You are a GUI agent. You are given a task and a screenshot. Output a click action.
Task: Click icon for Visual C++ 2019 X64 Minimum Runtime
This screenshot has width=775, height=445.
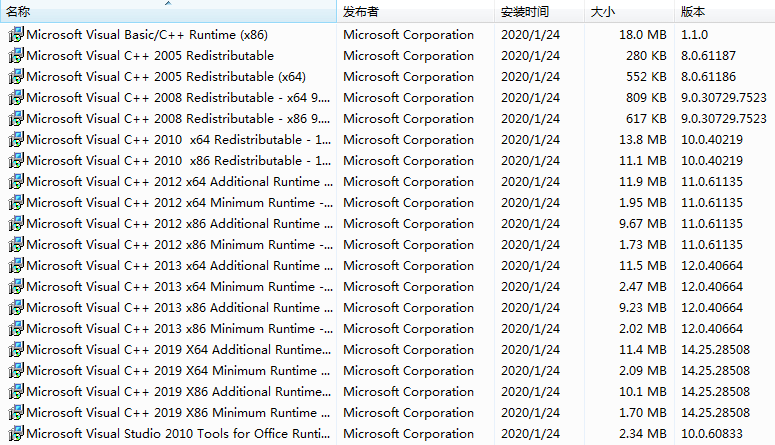16,371
